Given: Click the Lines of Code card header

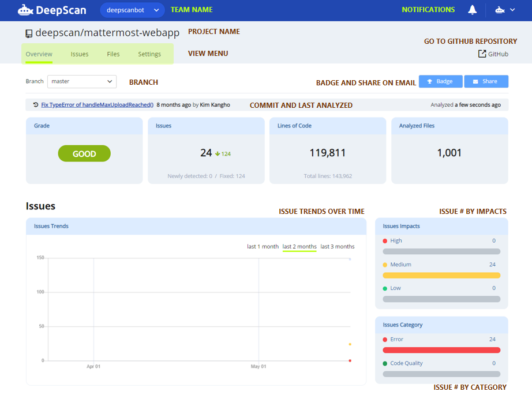Looking at the screenshot, I should click(328, 126).
